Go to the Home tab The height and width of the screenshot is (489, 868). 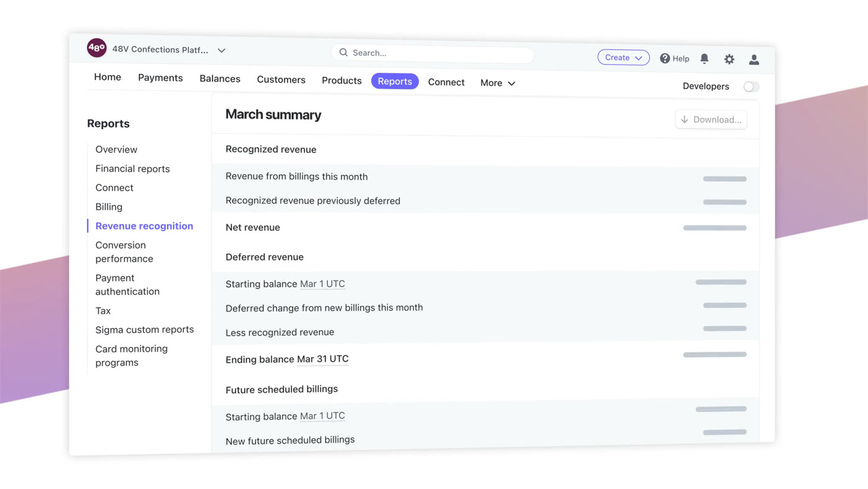[x=107, y=77]
